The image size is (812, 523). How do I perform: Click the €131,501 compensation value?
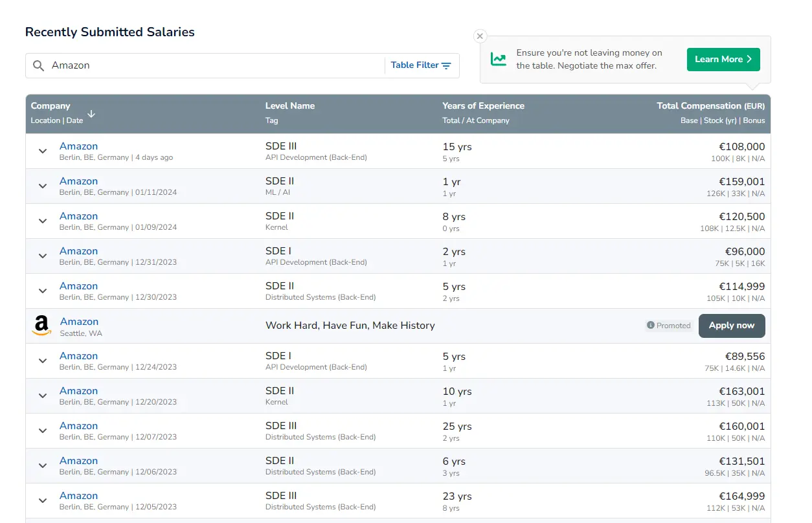741,462
